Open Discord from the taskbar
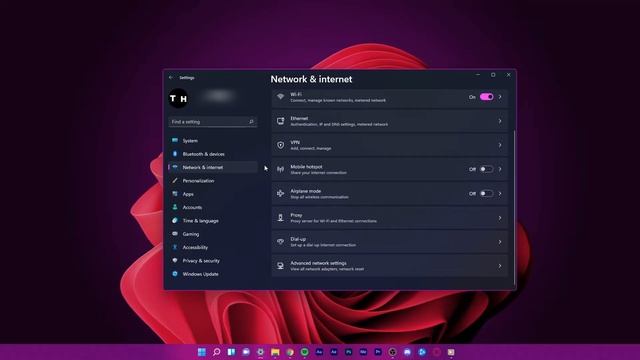This screenshot has width=640, height=360. click(407, 352)
